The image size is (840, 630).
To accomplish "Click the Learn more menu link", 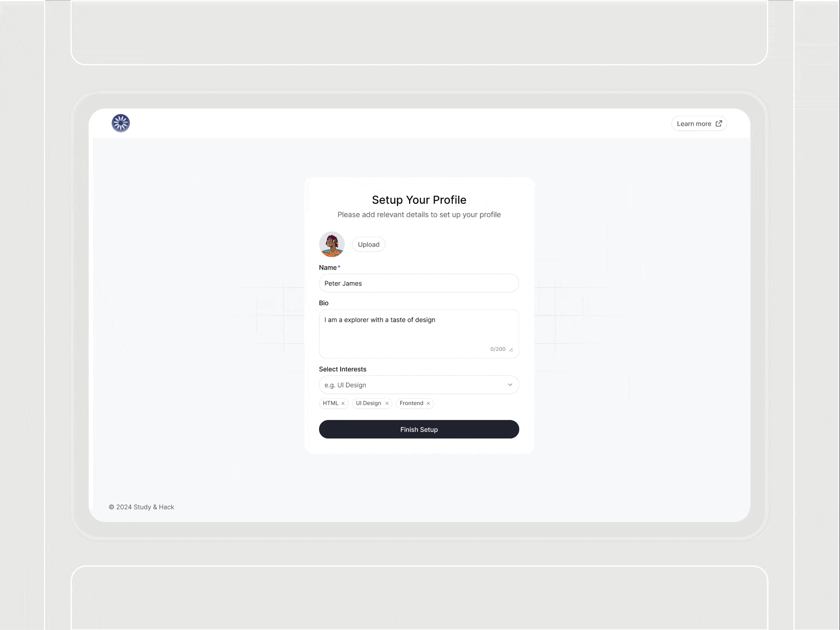I will (698, 123).
